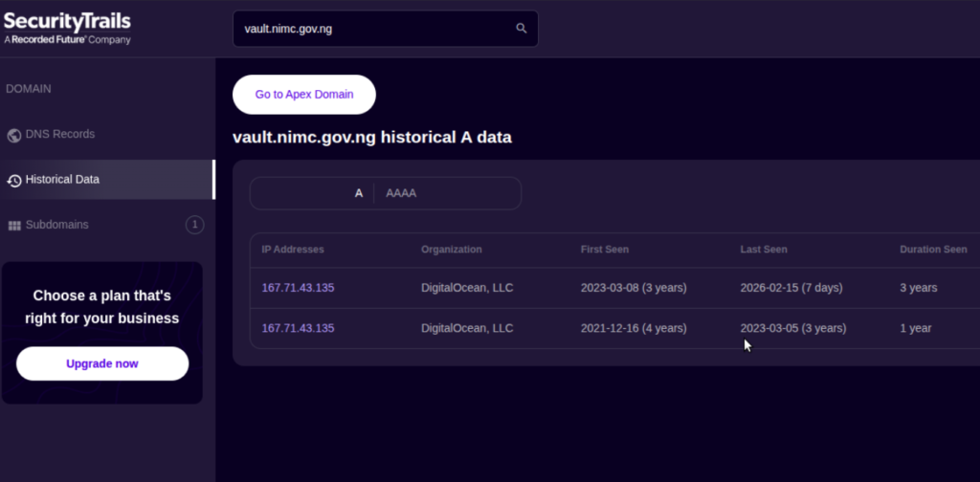Click the IP Addresses column header

pos(293,250)
